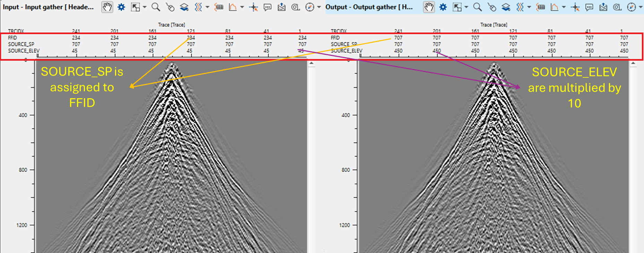Click the crosshair cursor tool in Input gather
The image size is (644, 253).
tap(253, 7)
